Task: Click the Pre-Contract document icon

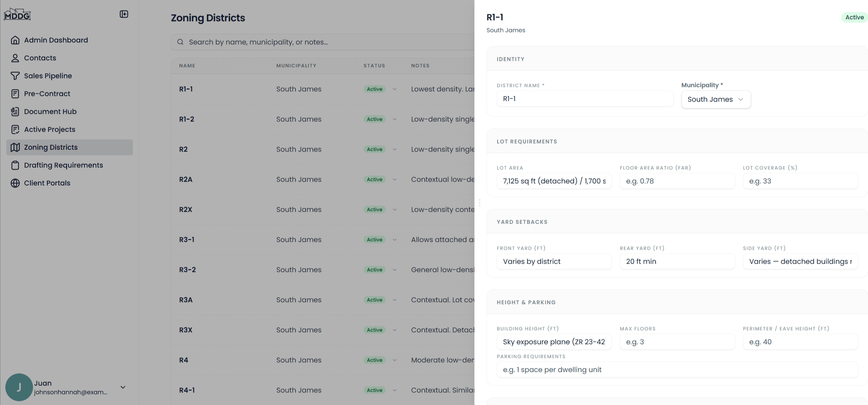Action: 15,94
